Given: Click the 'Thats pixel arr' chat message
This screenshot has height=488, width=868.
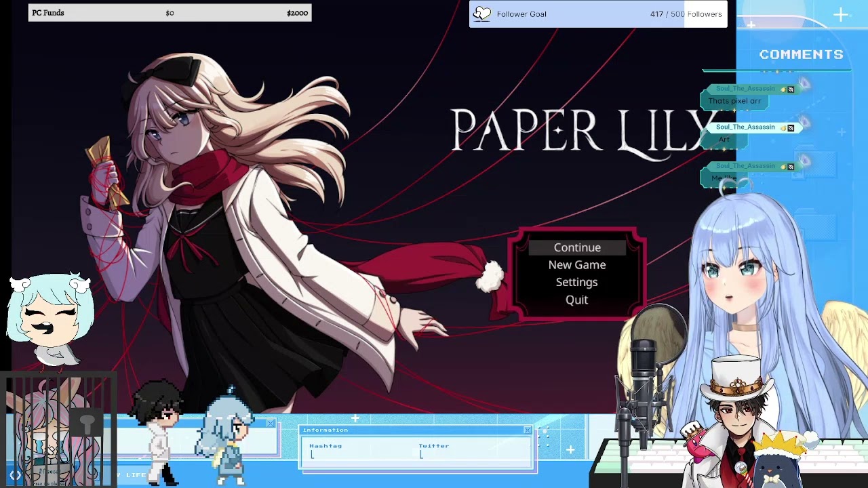Looking at the screenshot, I should click(x=734, y=101).
